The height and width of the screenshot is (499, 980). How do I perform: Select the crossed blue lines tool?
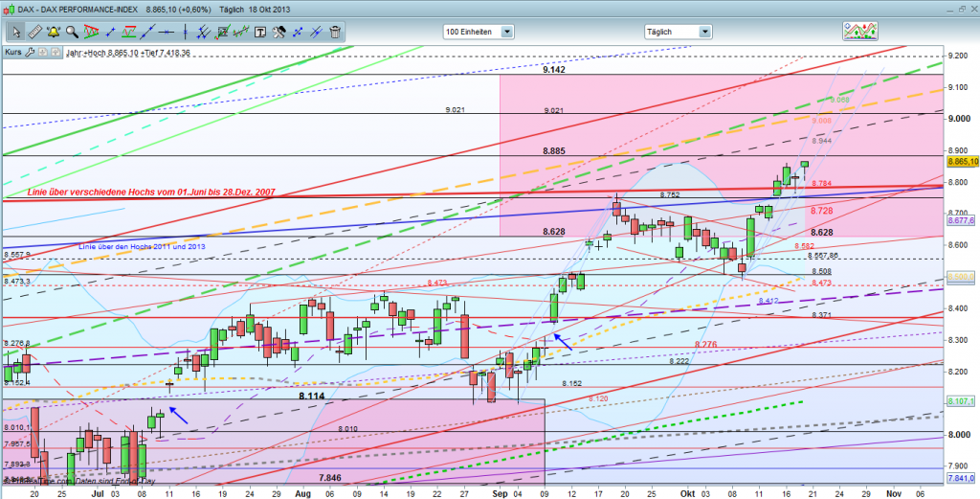coord(316,31)
